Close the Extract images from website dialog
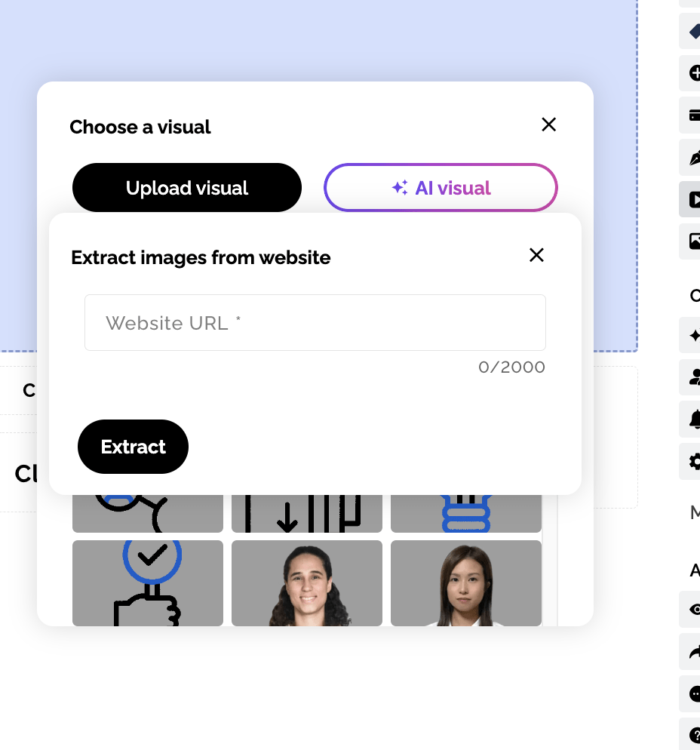700x750 pixels. tap(536, 255)
